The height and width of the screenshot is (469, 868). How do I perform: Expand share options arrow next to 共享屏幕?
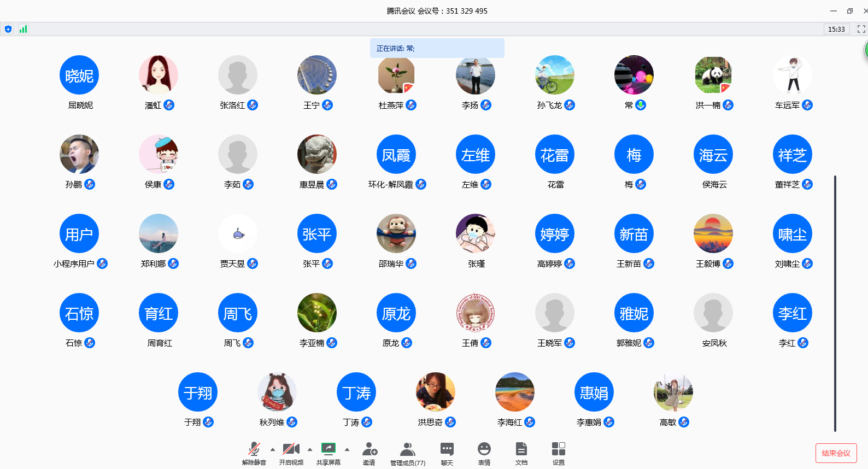347,449
